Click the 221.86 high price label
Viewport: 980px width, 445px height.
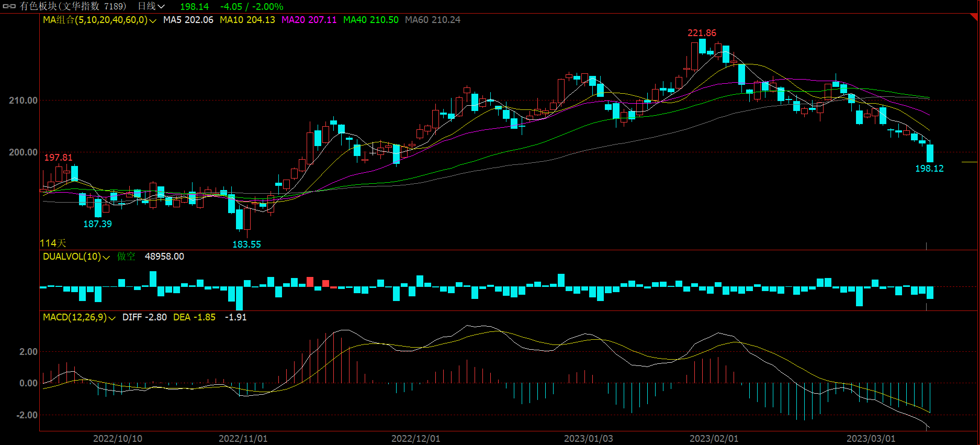pyautogui.click(x=702, y=33)
